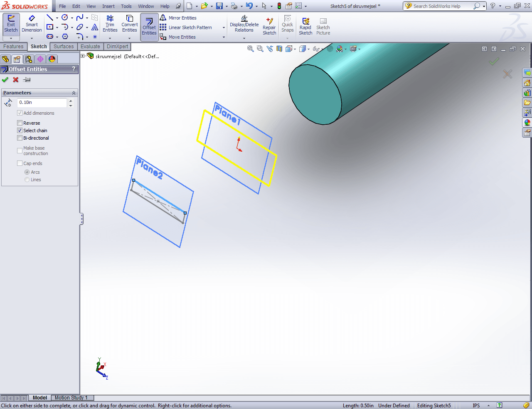Click the Design Library task pane icon
The width and height of the screenshot is (532, 409).
[x=527, y=92]
